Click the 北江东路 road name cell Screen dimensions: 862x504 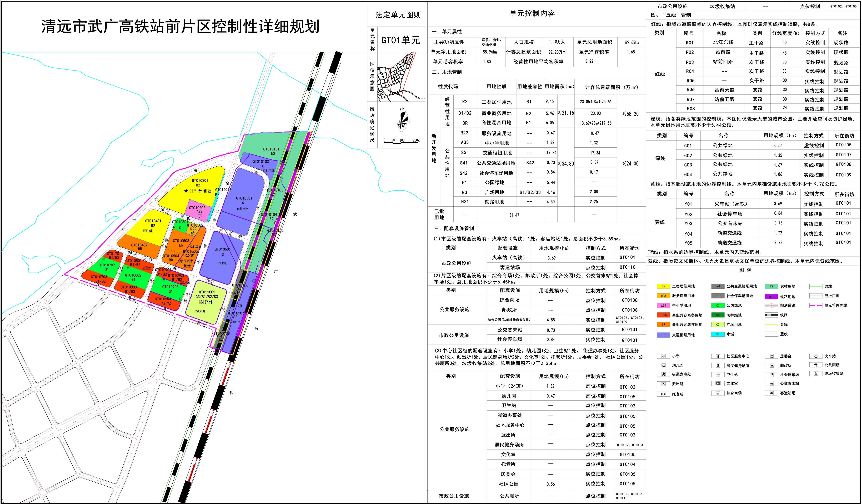(723, 42)
